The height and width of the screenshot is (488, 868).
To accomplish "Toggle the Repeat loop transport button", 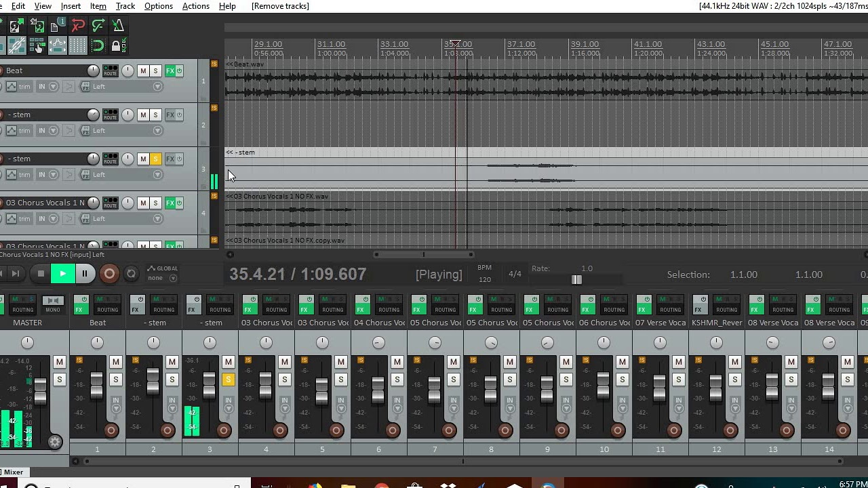I will [131, 274].
